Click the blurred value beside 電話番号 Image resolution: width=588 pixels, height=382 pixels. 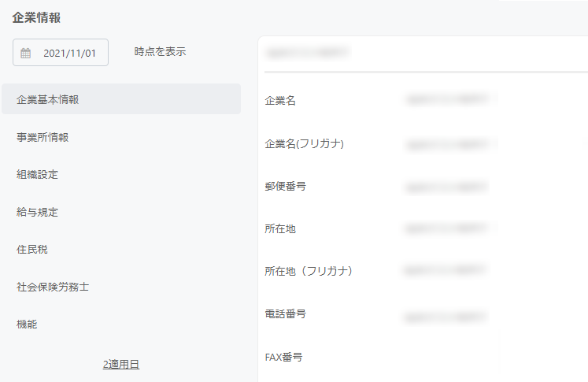pyautogui.click(x=446, y=317)
